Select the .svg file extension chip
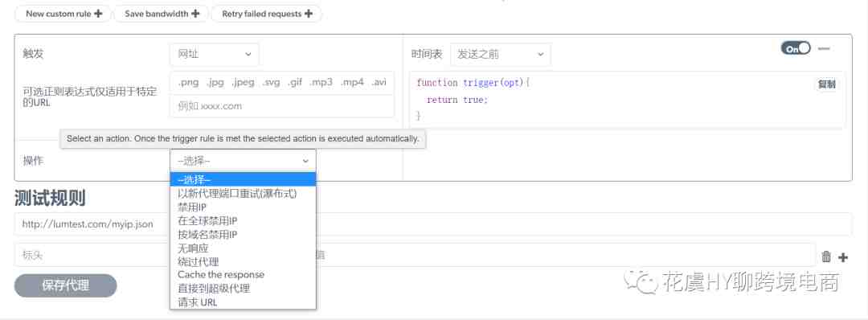 pos(272,83)
